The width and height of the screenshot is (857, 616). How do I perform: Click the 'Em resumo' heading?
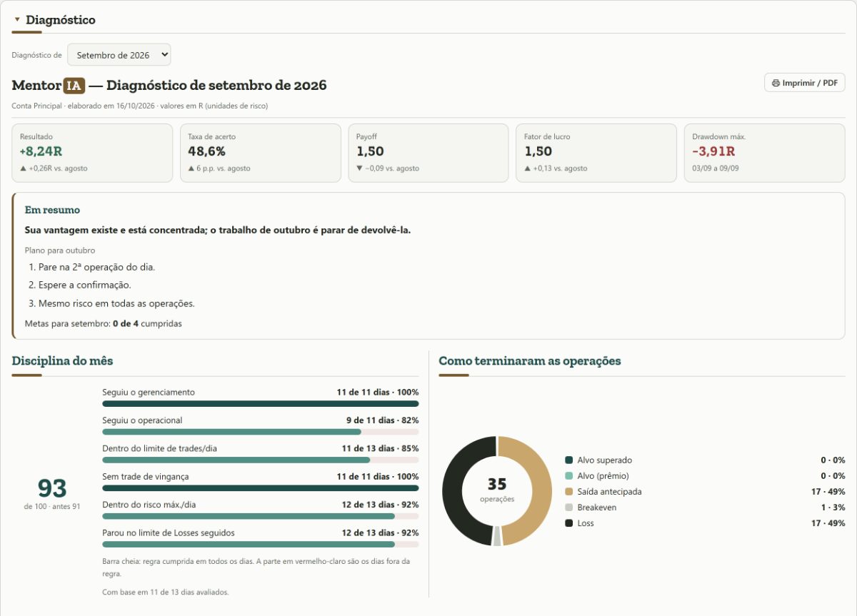[x=52, y=210]
